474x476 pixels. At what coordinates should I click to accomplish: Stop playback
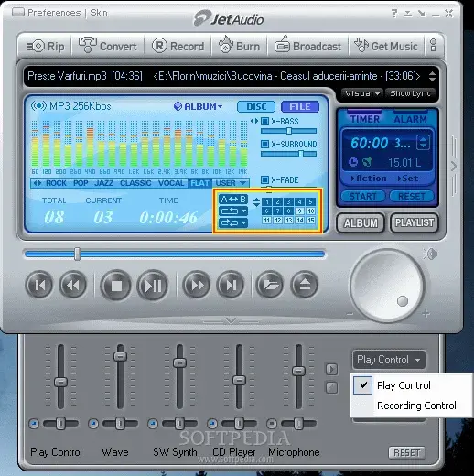tap(116, 286)
